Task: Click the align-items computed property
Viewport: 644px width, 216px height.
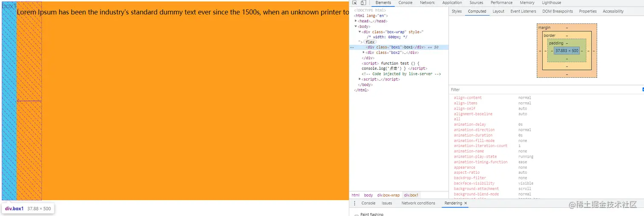Action: [466, 103]
